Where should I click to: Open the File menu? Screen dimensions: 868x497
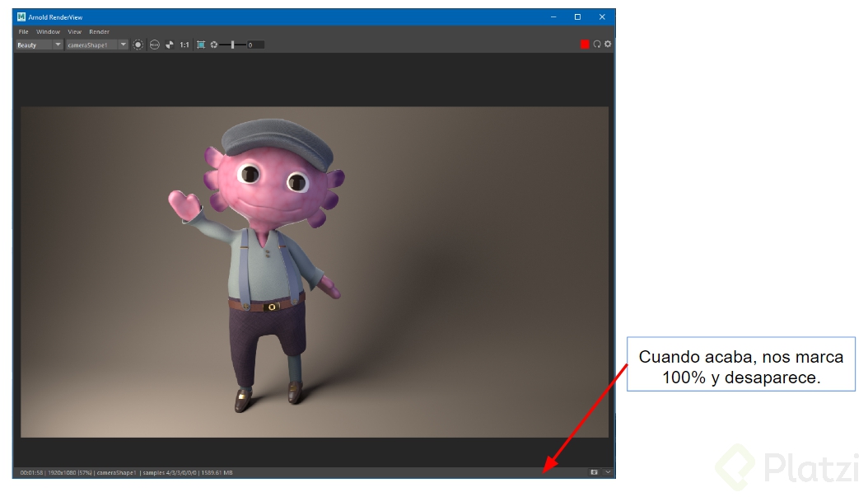pyautogui.click(x=23, y=31)
